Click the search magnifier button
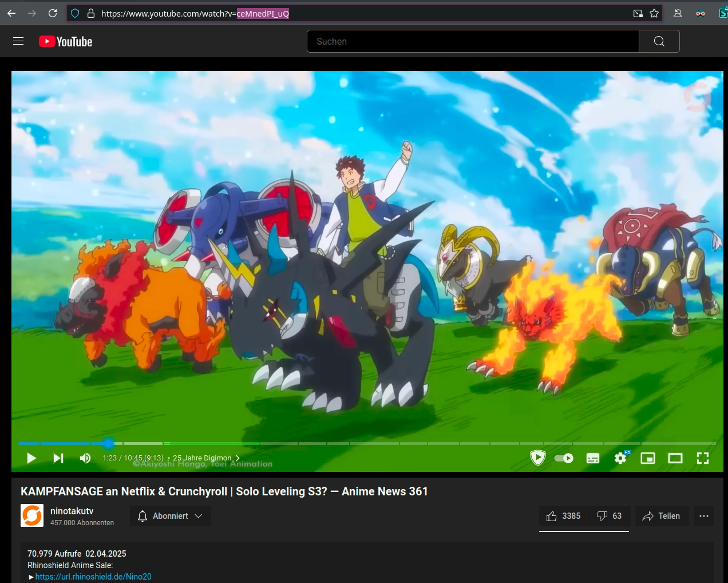 pos(659,41)
